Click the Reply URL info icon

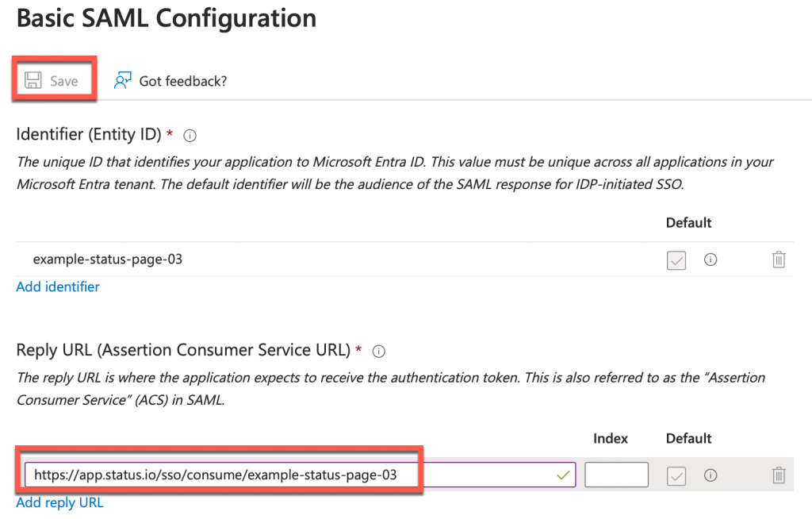(378, 351)
